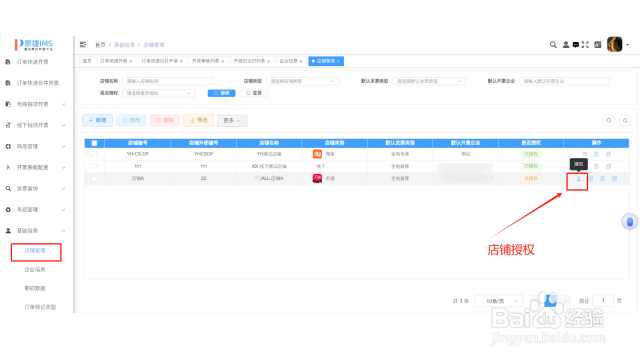Click the 修改 button

pyautogui.click(x=131, y=120)
